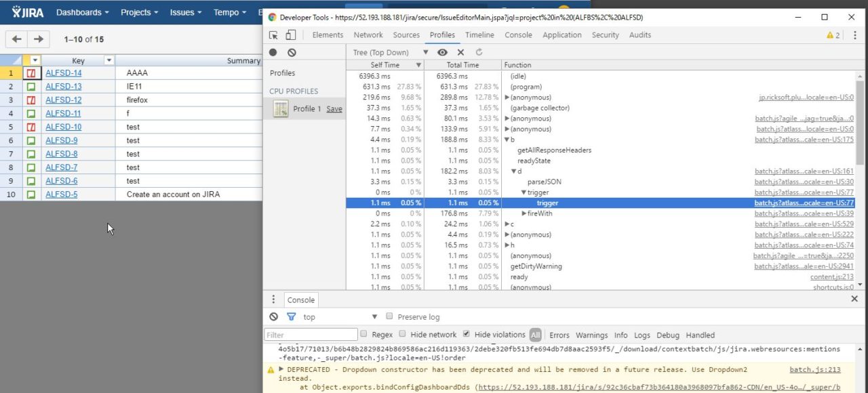The width and height of the screenshot is (868, 393).
Task: Clear the console with the ban icon
Action: tap(273, 316)
